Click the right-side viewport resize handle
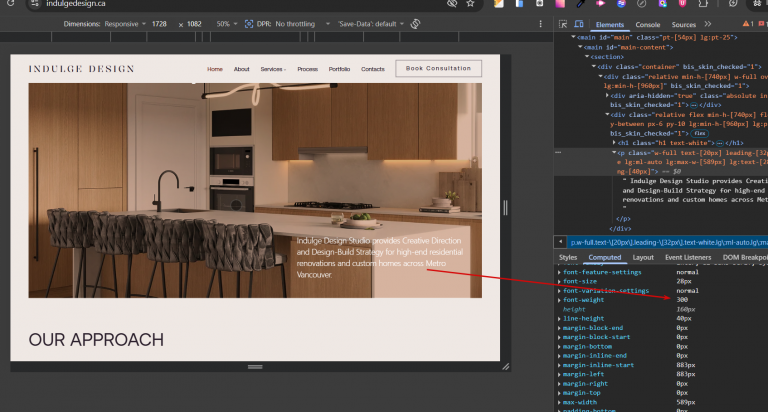 tap(505, 208)
